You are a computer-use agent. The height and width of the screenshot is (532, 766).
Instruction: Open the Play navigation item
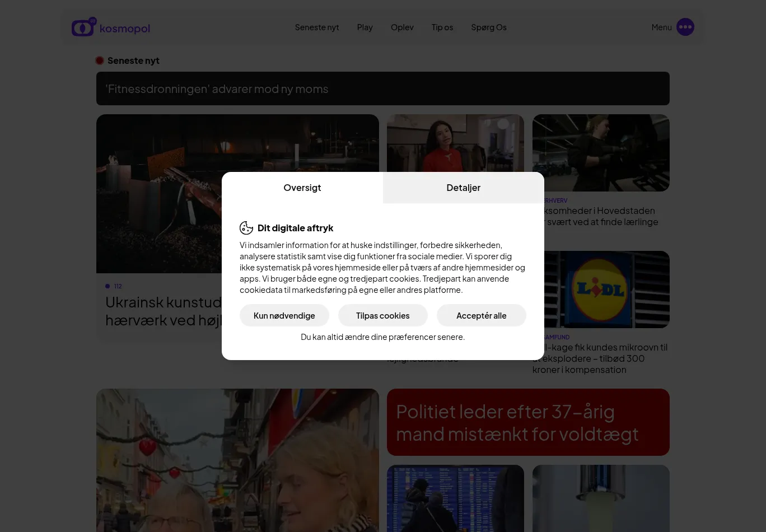(x=365, y=27)
